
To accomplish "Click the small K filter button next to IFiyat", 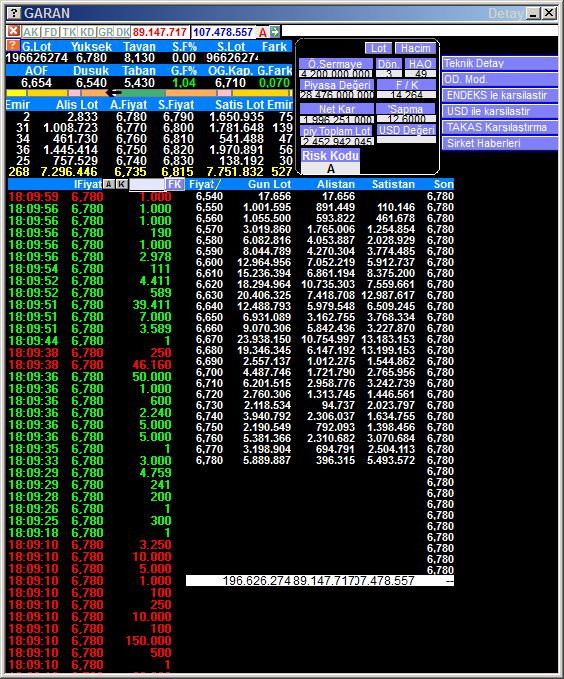I will click(x=122, y=184).
